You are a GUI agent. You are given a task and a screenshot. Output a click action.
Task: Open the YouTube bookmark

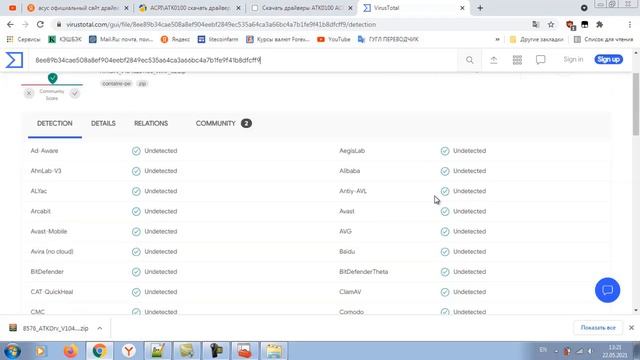click(x=334, y=39)
